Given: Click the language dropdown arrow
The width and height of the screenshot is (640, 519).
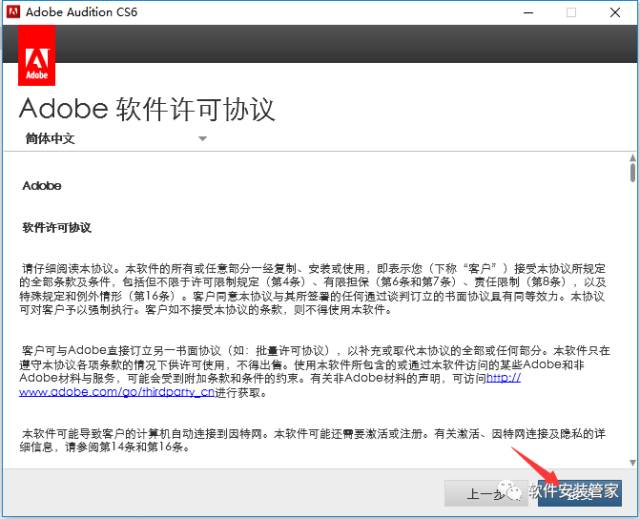Looking at the screenshot, I should pos(202,138).
